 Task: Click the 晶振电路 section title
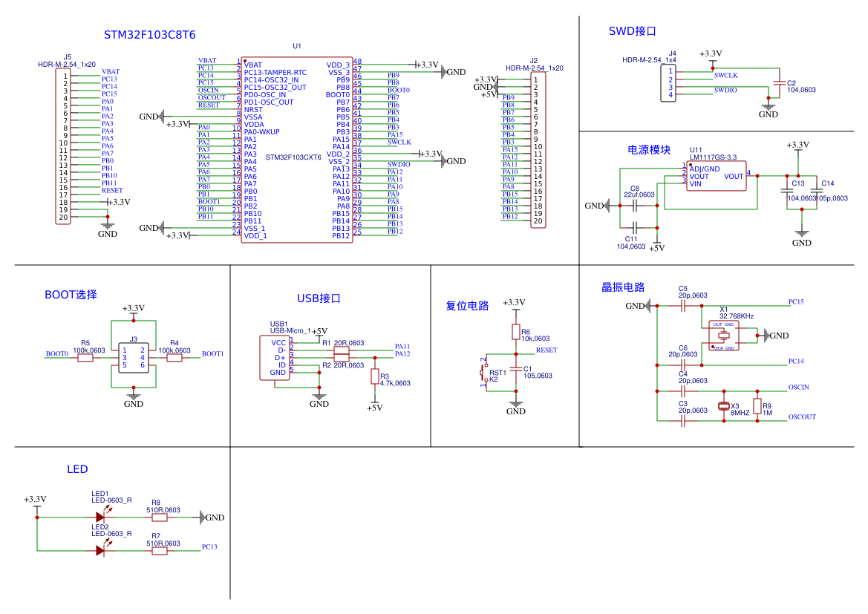point(623,287)
